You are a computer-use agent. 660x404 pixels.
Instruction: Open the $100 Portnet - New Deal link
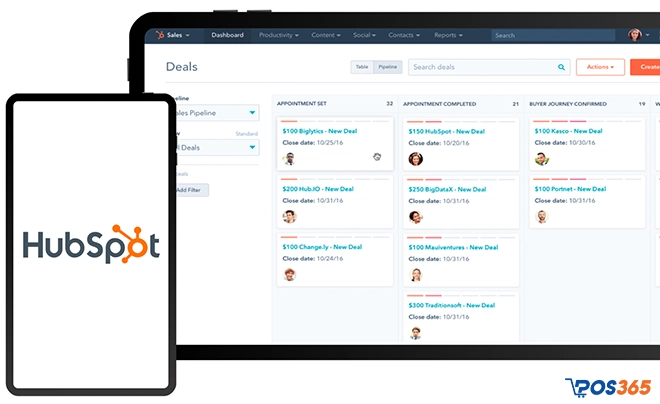570,189
